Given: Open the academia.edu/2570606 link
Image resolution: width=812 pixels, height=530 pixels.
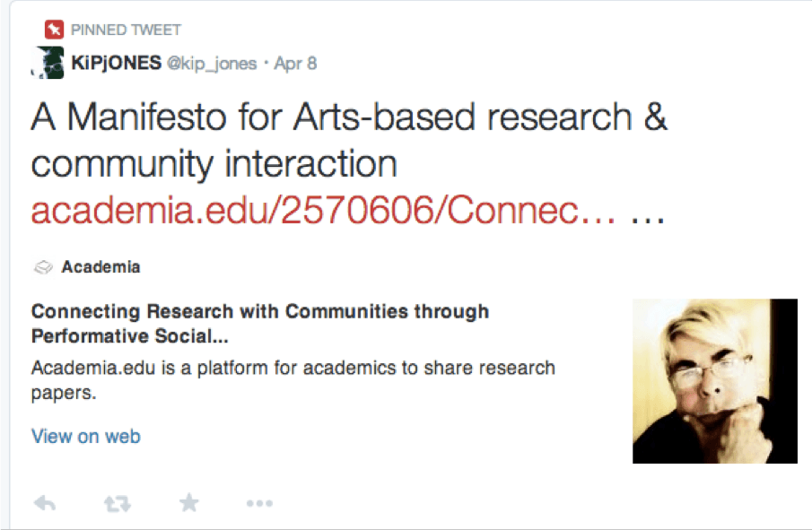Looking at the screenshot, I should [323, 210].
